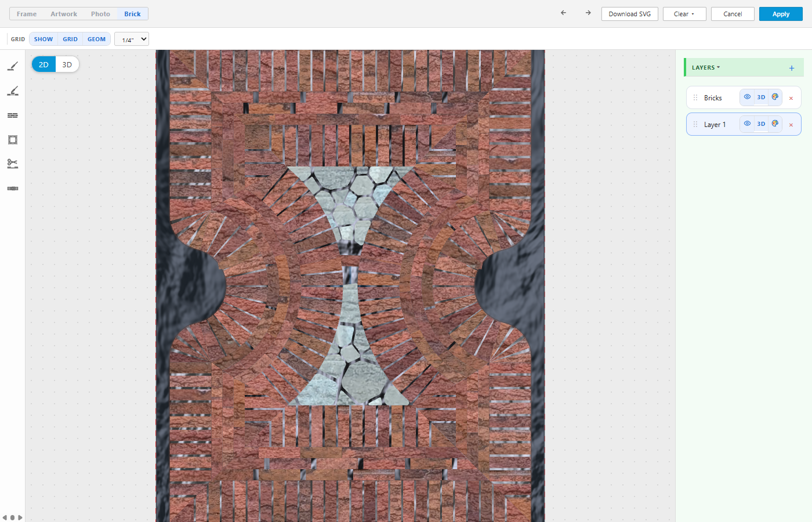
Task: Switch canvas to 2D view
Action: tap(43, 64)
